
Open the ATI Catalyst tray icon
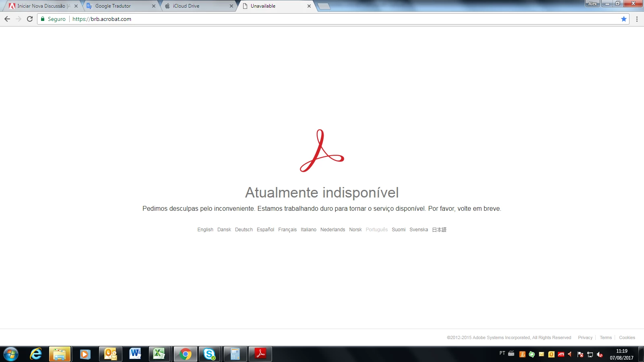561,354
